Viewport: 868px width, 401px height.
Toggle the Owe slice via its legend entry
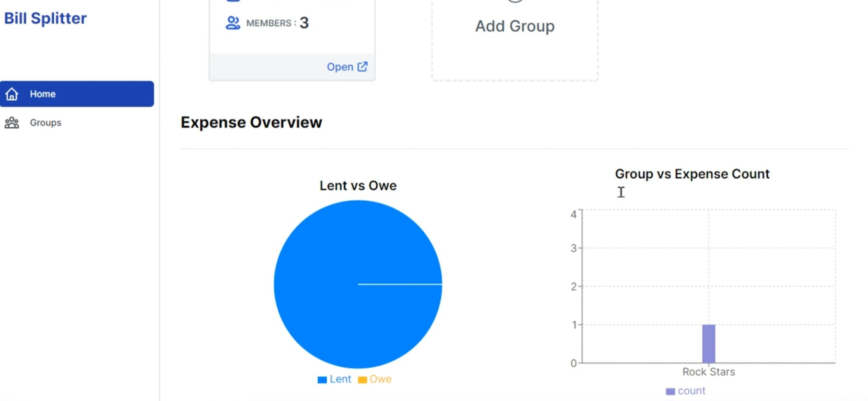[381, 379]
